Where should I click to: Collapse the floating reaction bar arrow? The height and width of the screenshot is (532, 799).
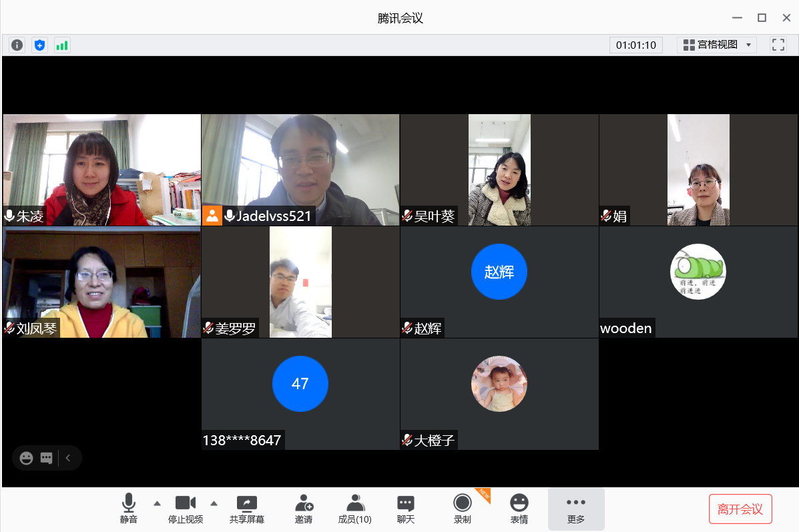pos(68,458)
